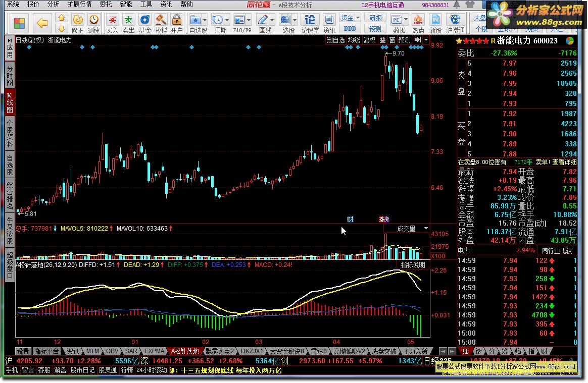
Task: Open the 扩展行情 menu
Action: tap(79, 4)
